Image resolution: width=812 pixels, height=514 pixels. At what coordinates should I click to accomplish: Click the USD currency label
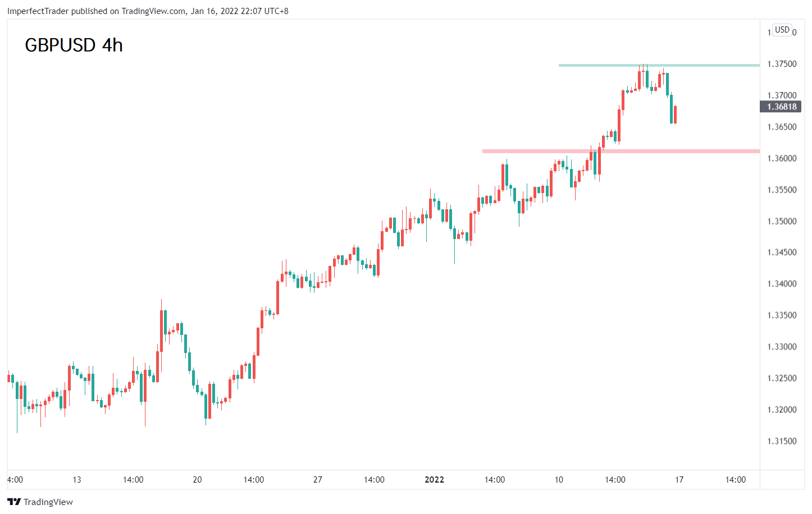click(x=782, y=30)
